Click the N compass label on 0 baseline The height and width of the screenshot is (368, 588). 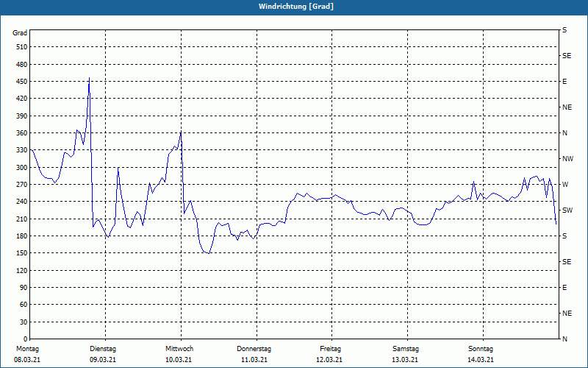(x=564, y=339)
